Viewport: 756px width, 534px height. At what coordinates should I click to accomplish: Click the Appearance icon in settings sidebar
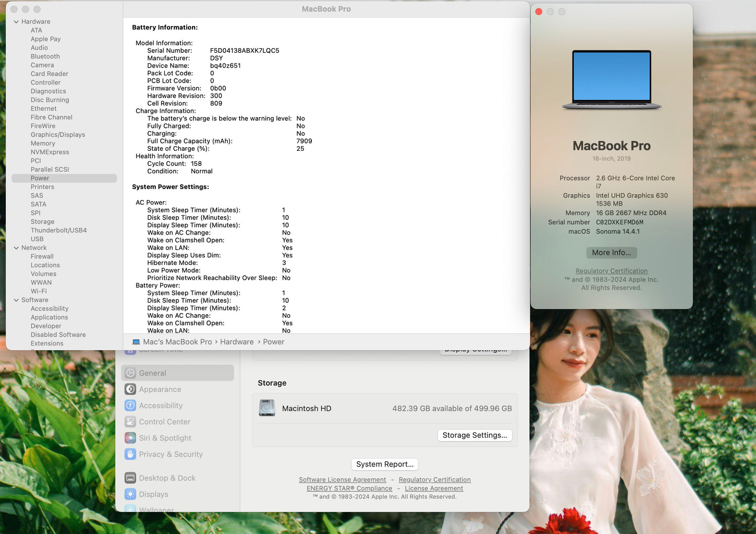(130, 390)
